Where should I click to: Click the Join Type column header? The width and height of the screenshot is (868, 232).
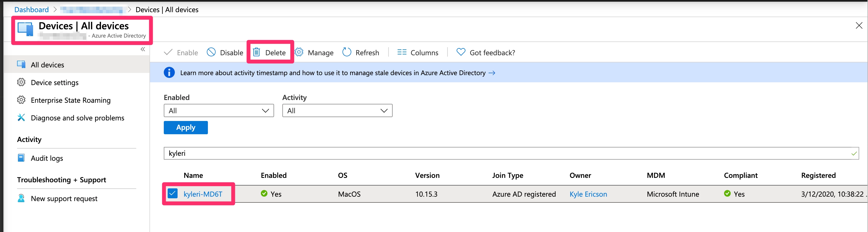(507, 176)
